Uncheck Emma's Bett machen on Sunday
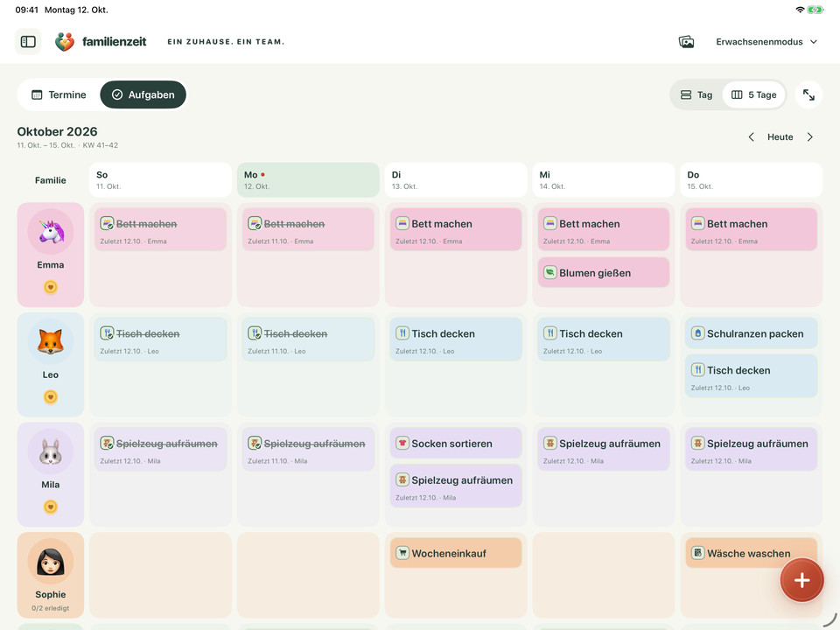The height and width of the screenshot is (630, 840). (x=107, y=223)
